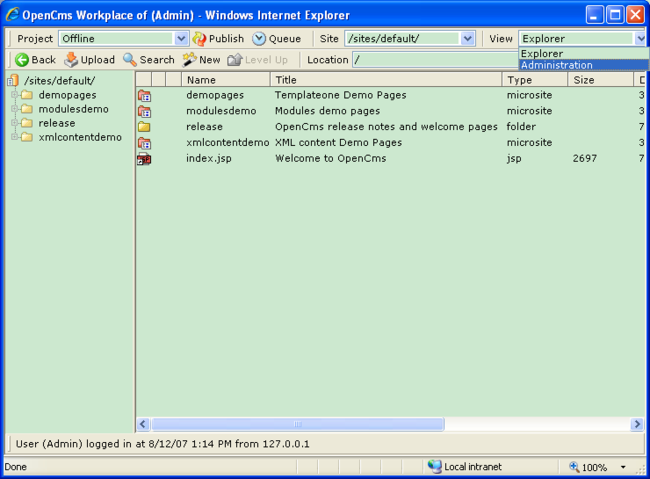
Task: Select demopages label in folder tree
Action: pos(68,95)
